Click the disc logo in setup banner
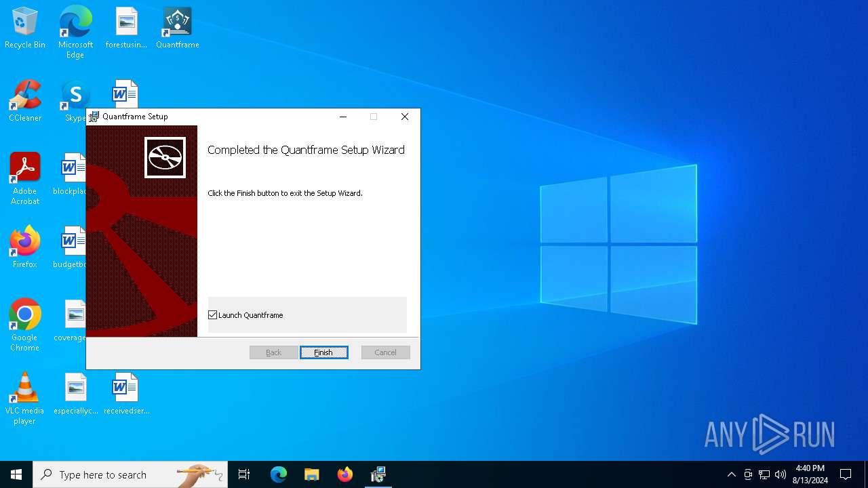This screenshot has height=488, width=868. click(165, 157)
